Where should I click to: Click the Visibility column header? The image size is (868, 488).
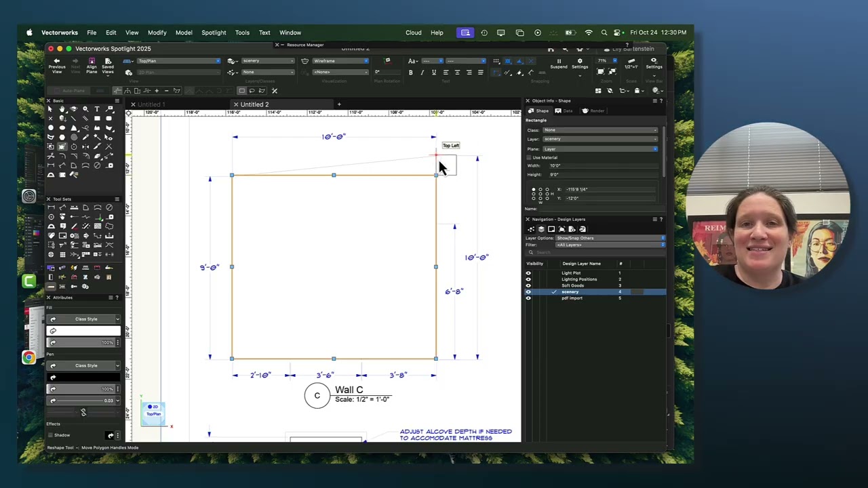[x=535, y=264]
